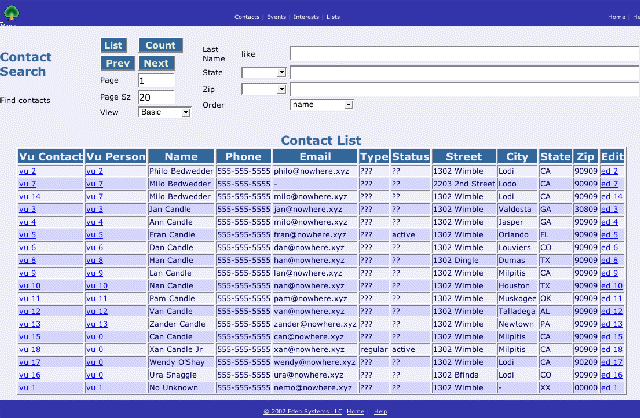Viewport: 640px width, 418px height.
Task: Click the Street column header
Action: click(x=464, y=156)
